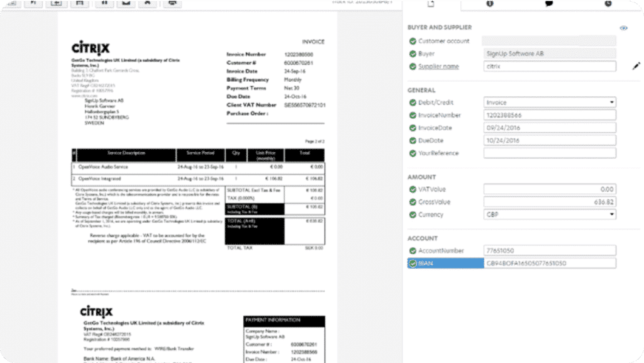Click the IBAN field GB94BOFA16505077651050
The width and height of the screenshot is (644, 363).
click(550, 263)
